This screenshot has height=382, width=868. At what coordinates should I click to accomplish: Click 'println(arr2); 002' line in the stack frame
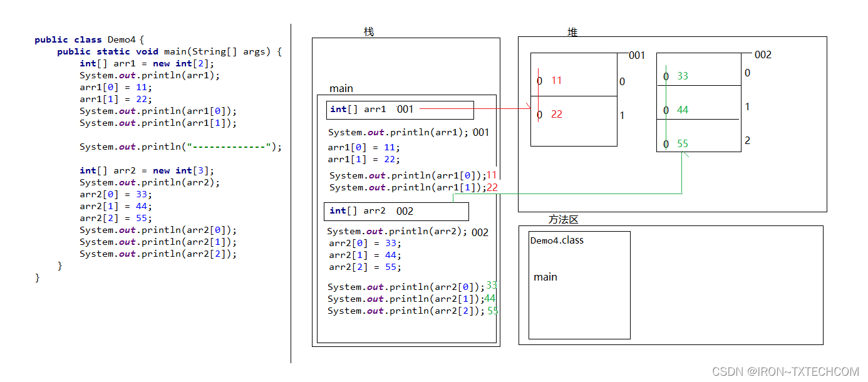point(408,232)
